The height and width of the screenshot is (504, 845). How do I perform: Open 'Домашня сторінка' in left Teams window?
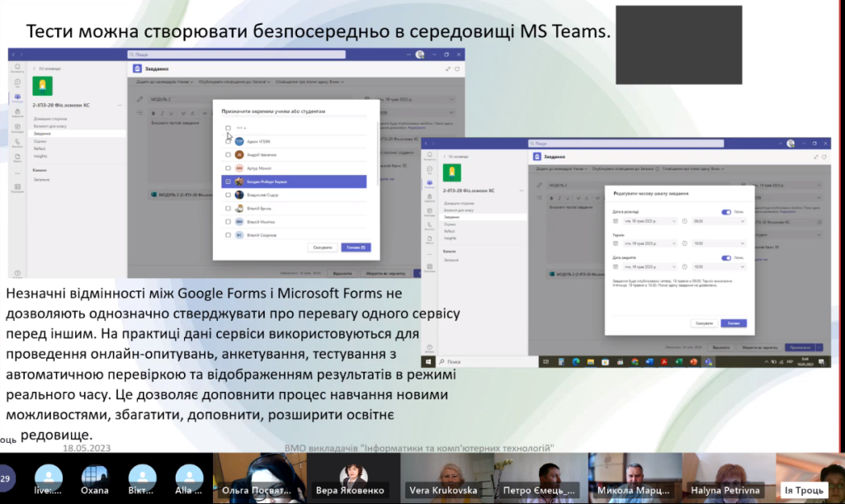(x=50, y=119)
